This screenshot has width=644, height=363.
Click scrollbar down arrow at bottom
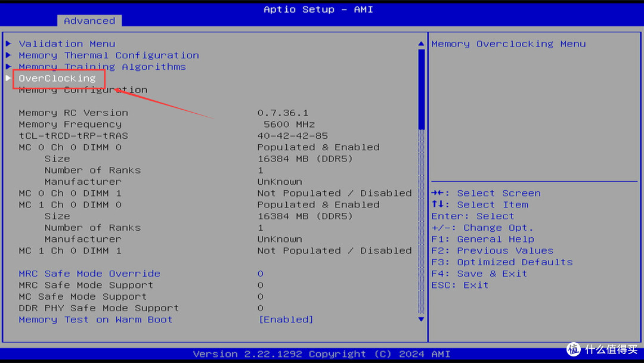(422, 319)
